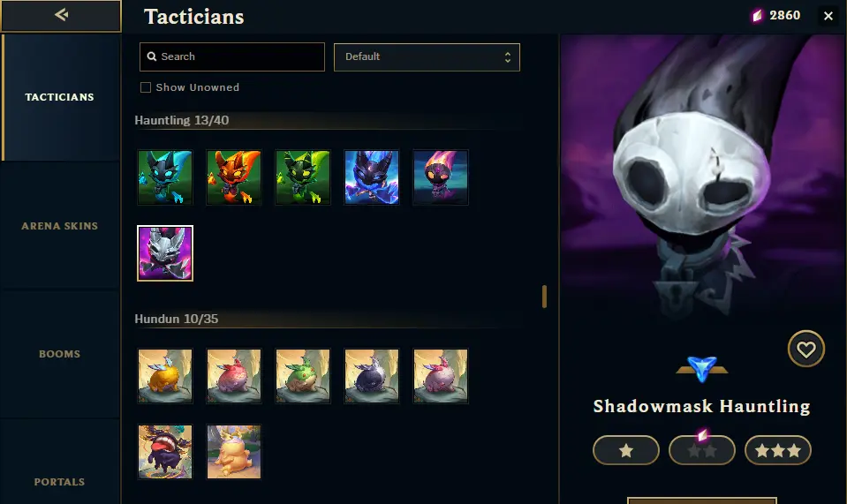The image size is (847, 504).
Task: Click the tactician list scrollbar handle
Action: pyautogui.click(x=544, y=297)
